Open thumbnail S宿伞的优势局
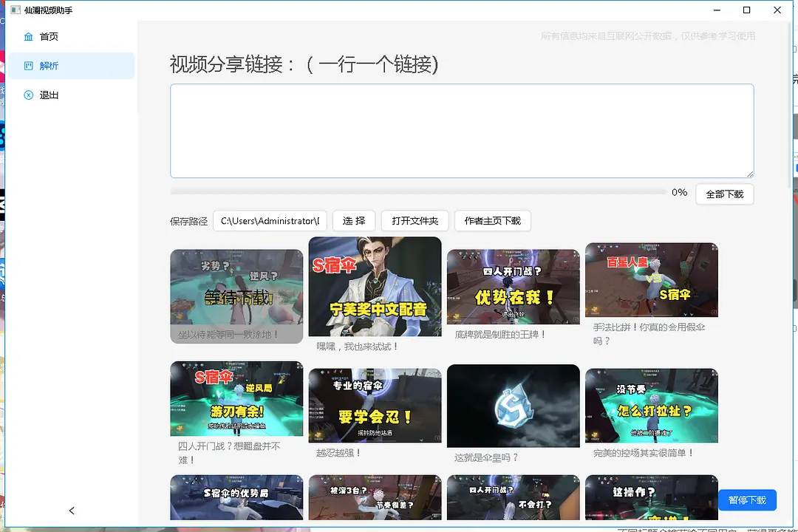The image size is (798, 532). (x=236, y=497)
